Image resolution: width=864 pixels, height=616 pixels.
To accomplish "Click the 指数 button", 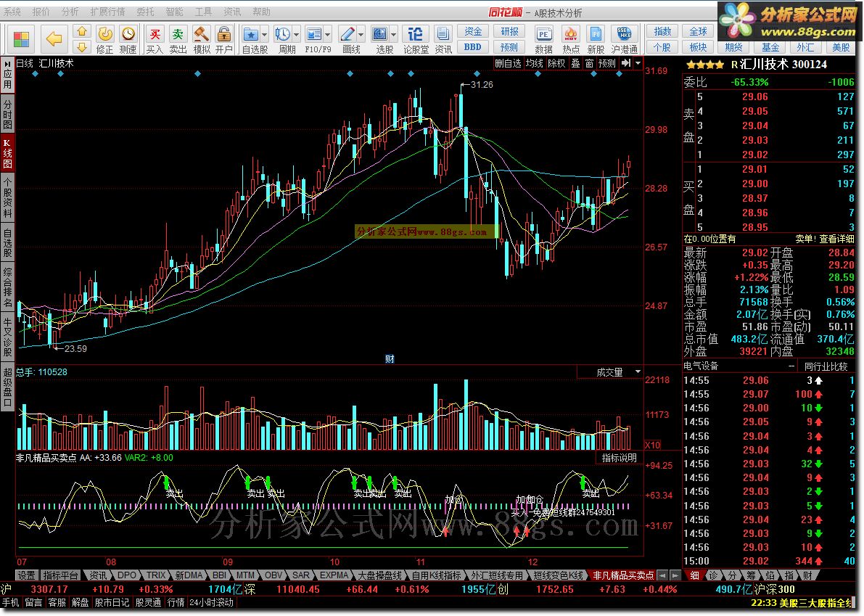I will coord(662,31).
